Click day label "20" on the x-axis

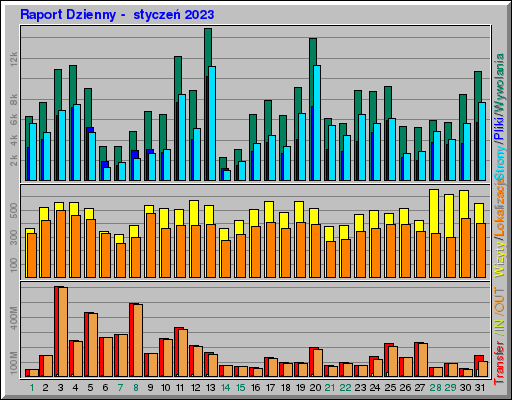315,388
